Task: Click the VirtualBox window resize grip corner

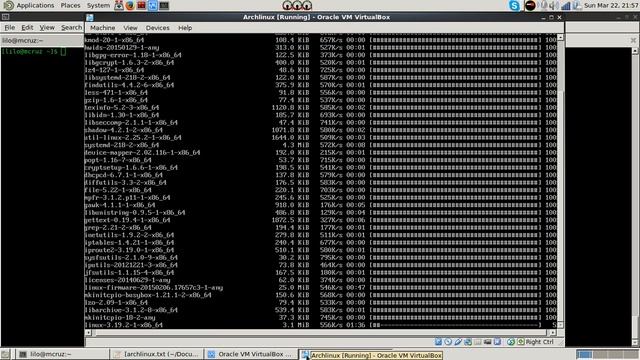Action: pos(561,343)
